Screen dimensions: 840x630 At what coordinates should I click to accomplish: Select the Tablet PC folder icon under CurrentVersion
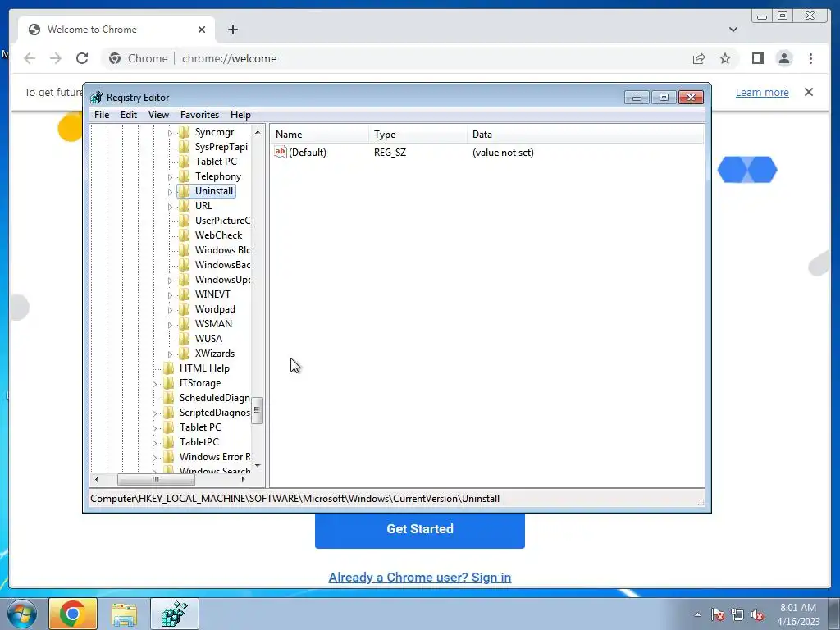click(185, 162)
